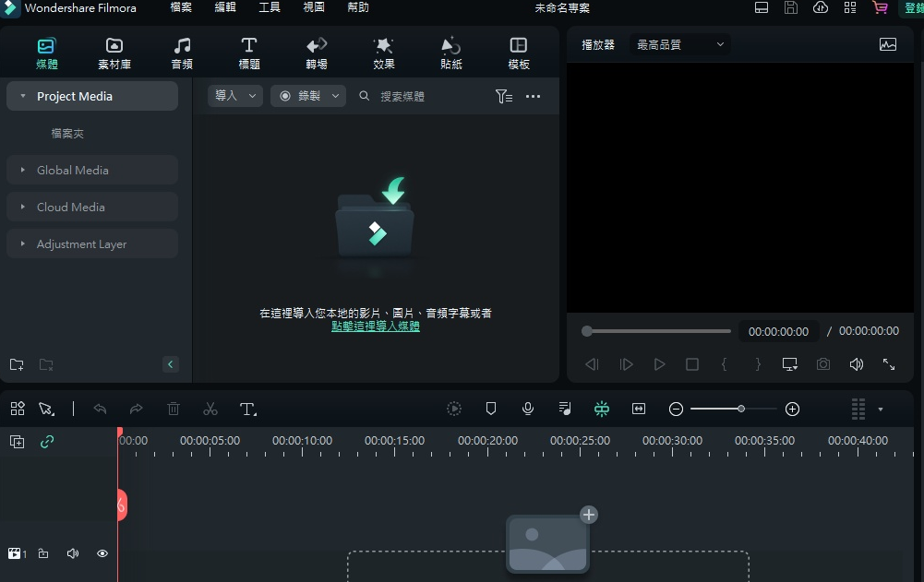Take a snapshot with the camera icon
The width and height of the screenshot is (924, 582).
click(x=823, y=364)
